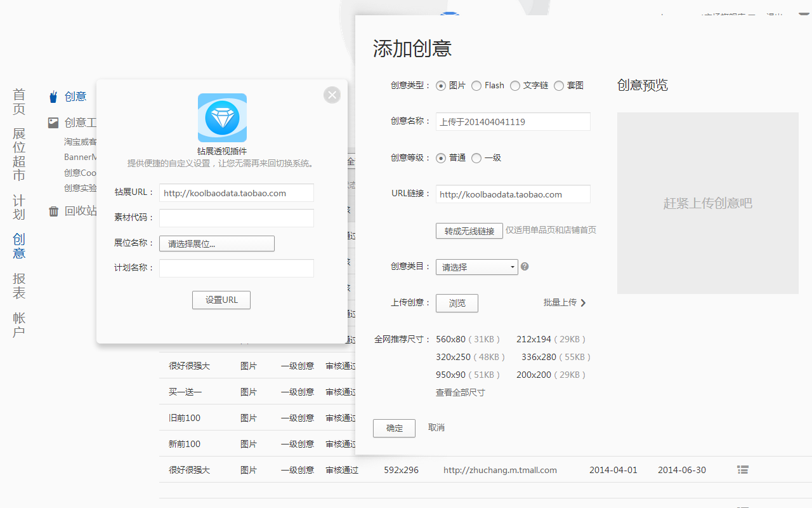Open the 批量上传 link

560,303
